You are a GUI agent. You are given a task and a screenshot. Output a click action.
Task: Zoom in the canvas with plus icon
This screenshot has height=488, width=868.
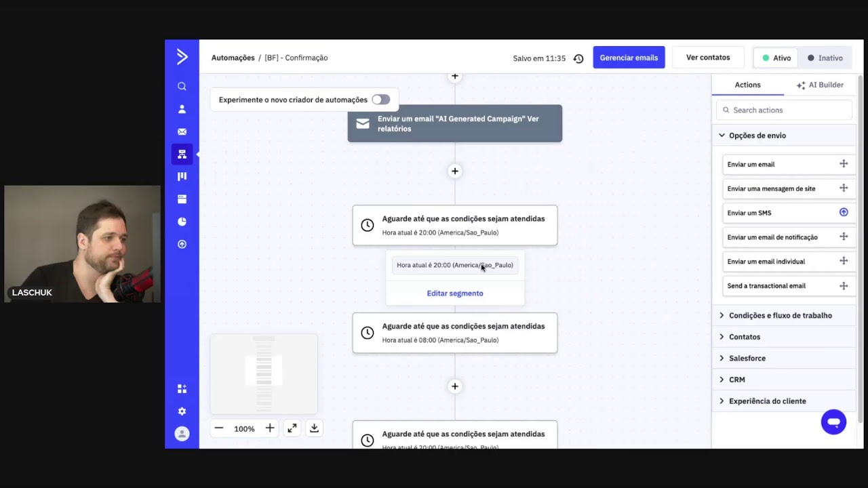pyautogui.click(x=270, y=428)
